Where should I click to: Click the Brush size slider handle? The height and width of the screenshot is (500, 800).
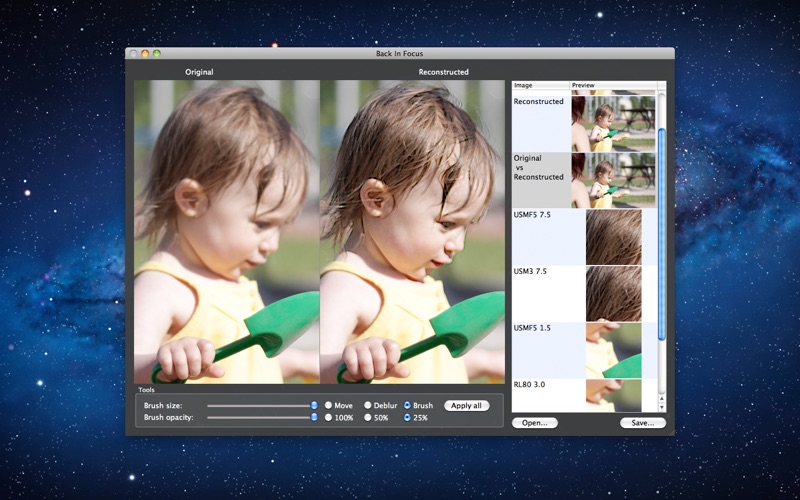coord(313,405)
